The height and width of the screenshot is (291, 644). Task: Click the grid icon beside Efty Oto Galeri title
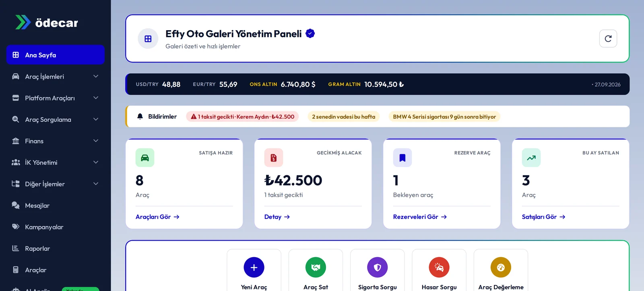(x=148, y=39)
